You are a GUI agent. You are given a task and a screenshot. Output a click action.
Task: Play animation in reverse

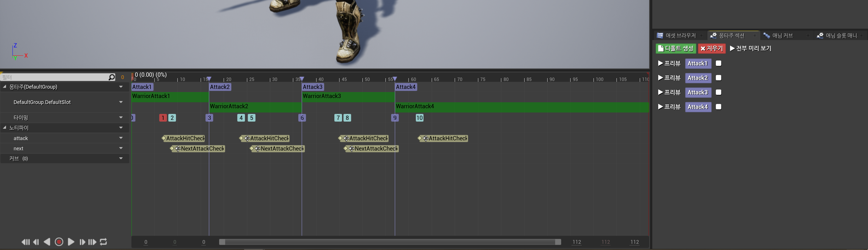coord(47,242)
